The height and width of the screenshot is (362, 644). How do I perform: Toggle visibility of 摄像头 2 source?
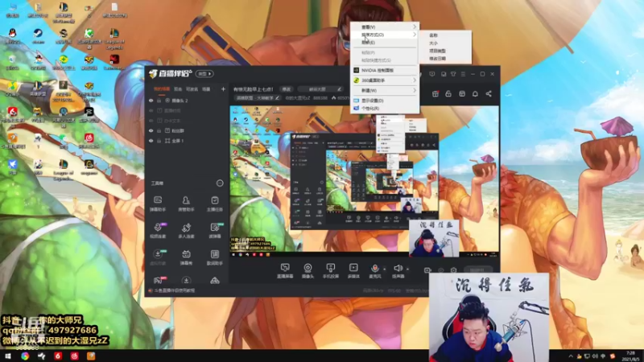151,100
